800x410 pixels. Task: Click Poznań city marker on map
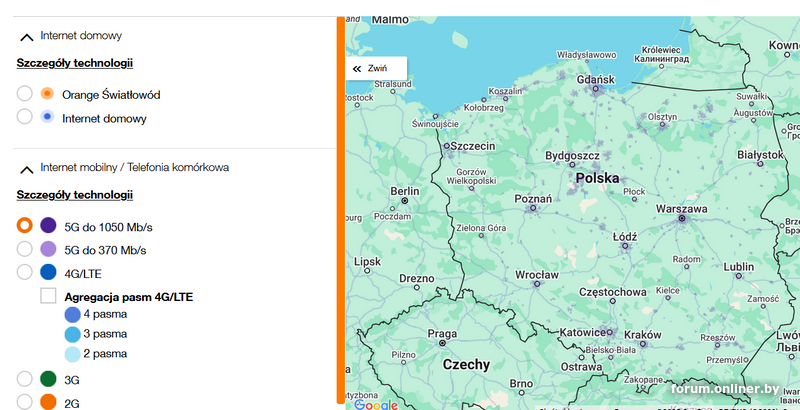pyautogui.click(x=533, y=208)
